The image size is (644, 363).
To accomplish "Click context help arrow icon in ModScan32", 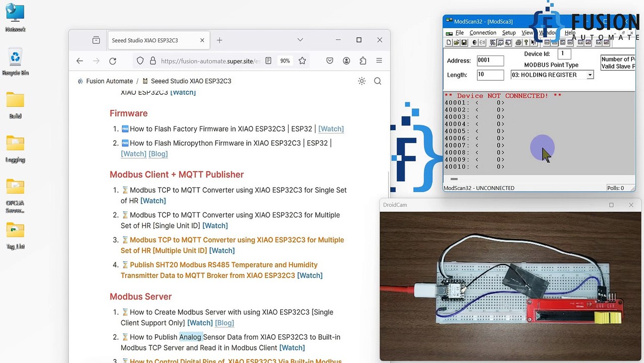I will [x=533, y=42].
